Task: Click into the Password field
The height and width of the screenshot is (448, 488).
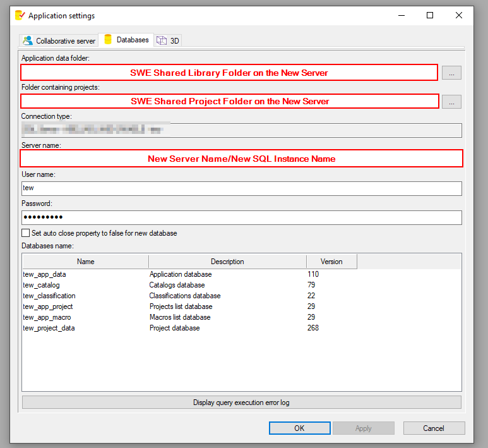Action: pos(241,217)
